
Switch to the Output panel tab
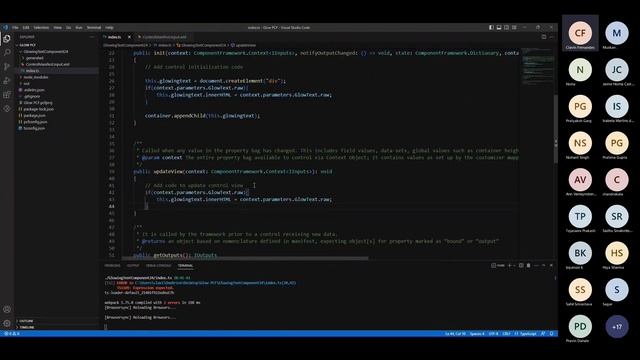pyautogui.click(x=133, y=265)
